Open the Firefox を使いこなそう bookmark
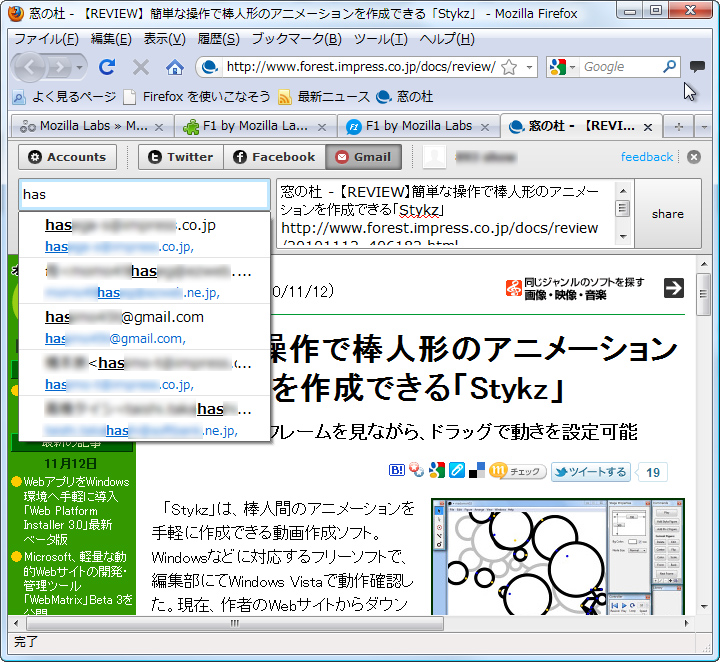Screen dimensions: 720x662 click(198, 97)
